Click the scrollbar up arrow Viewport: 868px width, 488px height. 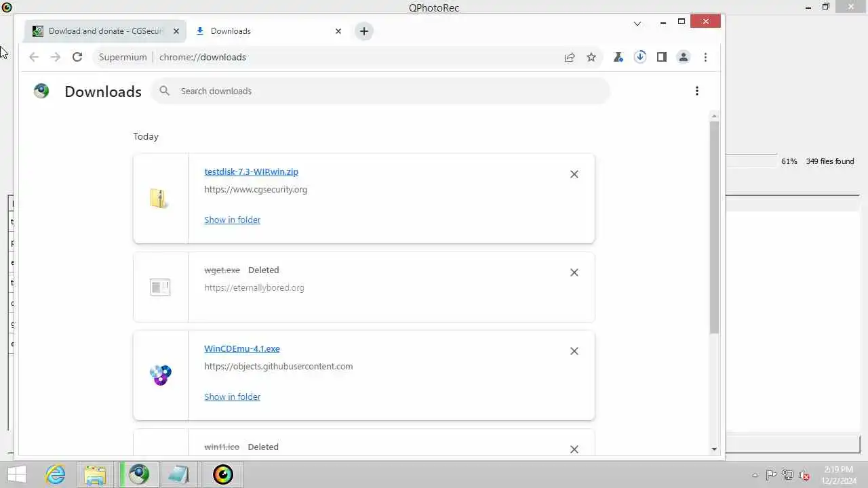714,117
